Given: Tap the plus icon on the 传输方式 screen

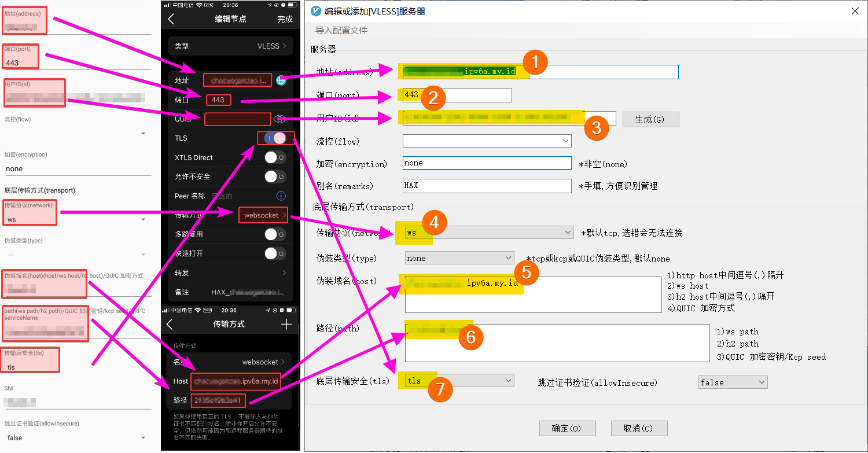Looking at the screenshot, I should click(285, 325).
